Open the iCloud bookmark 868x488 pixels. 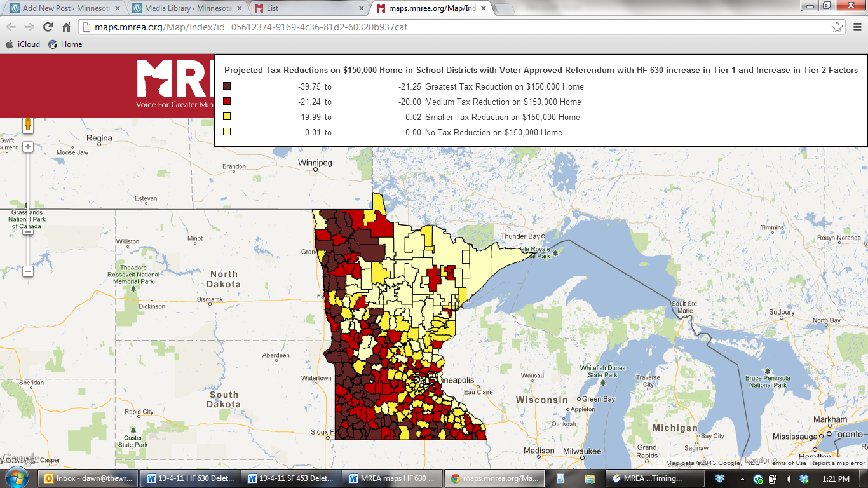click(x=23, y=44)
